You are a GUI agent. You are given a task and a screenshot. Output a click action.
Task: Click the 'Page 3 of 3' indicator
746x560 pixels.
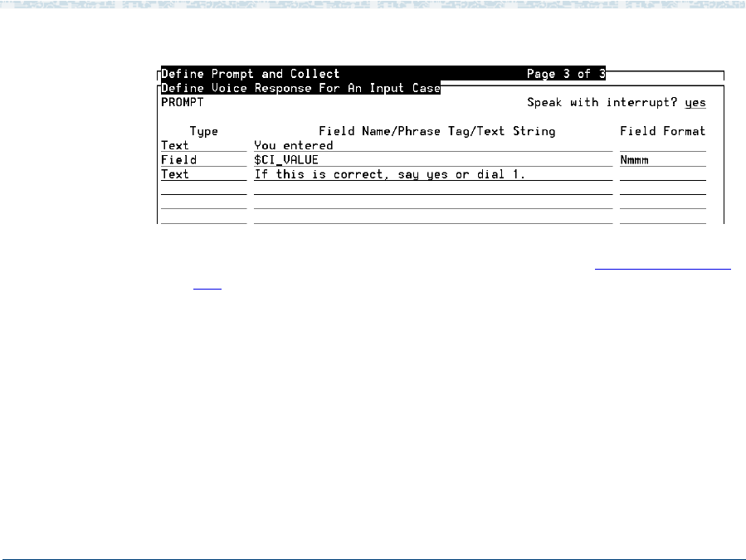(x=566, y=74)
